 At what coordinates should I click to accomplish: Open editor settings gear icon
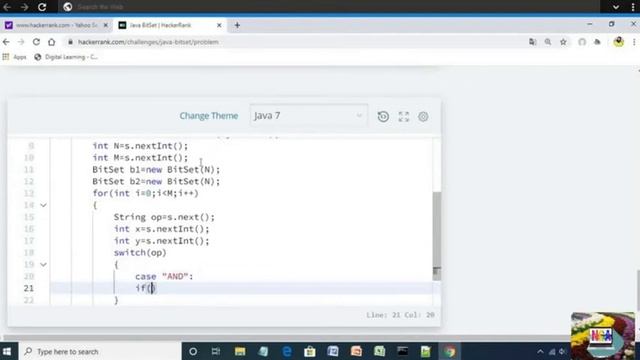coord(423,116)
